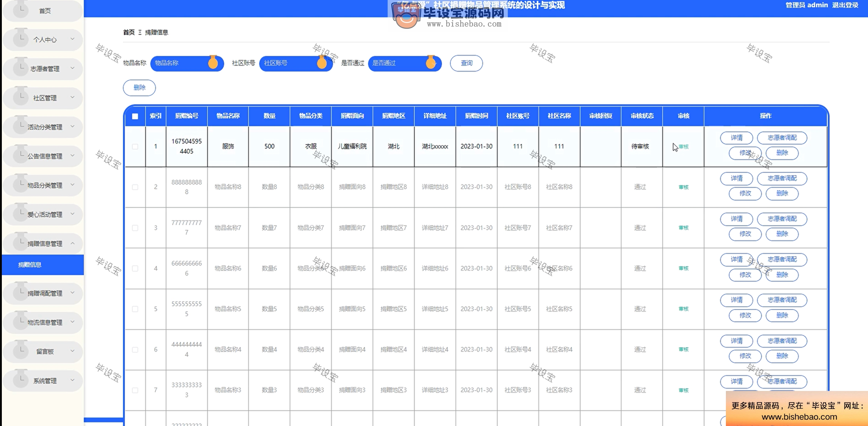Screen dimensions: 868x426
Task: Open the 留言板 menu
Action: point(43,352)
